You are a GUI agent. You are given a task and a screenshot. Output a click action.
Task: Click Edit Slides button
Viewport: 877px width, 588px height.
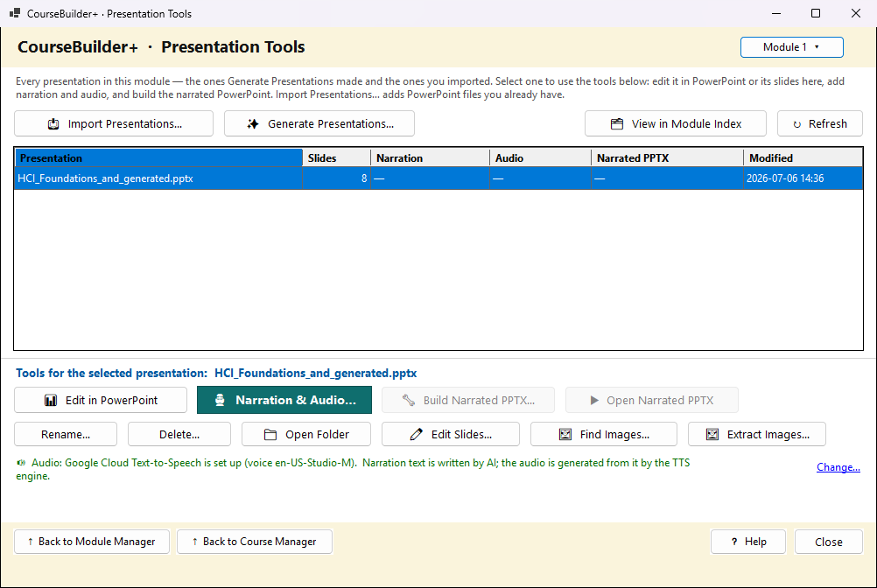point(450,434)
